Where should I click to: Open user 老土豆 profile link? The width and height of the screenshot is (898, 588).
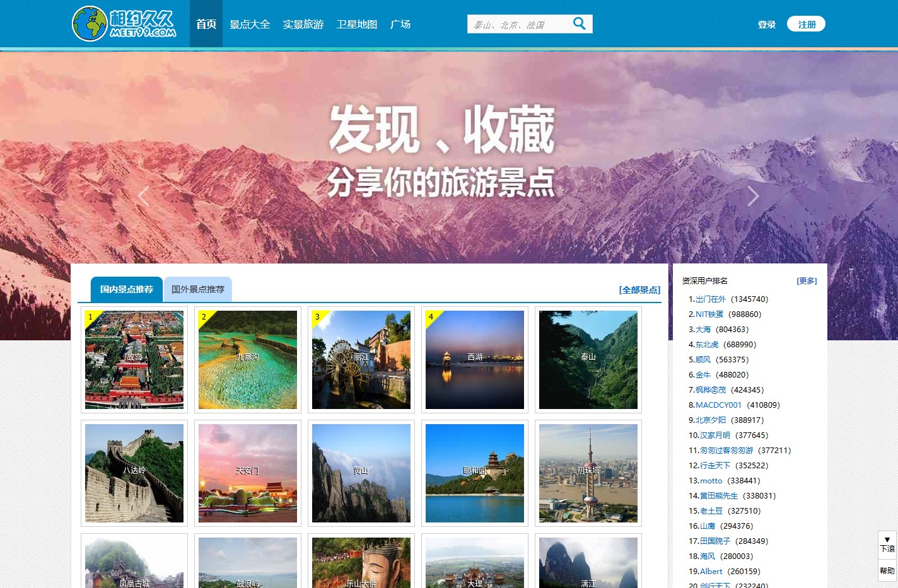[711, 511]
